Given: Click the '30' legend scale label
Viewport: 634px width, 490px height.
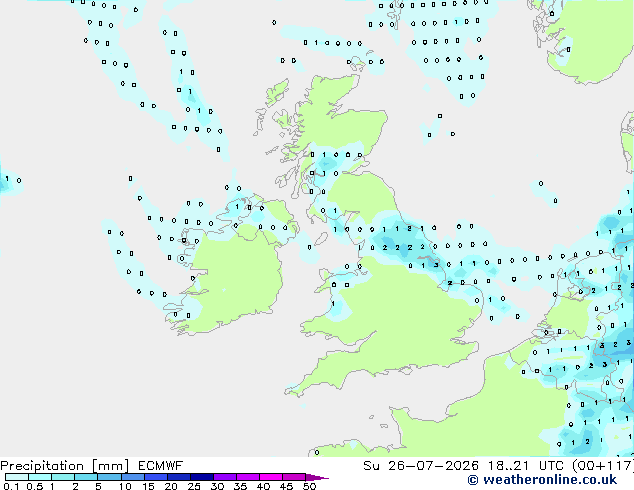Looking at the screenshot, I should click(217, 486).
